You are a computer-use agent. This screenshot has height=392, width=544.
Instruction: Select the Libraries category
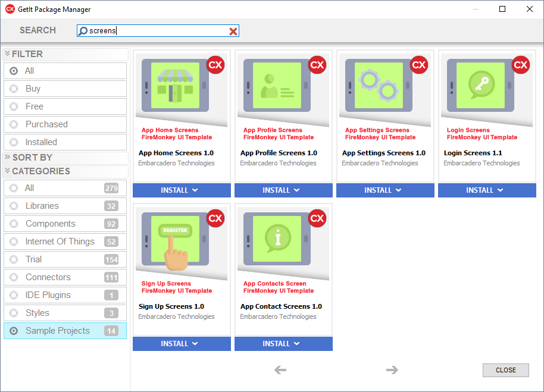65,206
